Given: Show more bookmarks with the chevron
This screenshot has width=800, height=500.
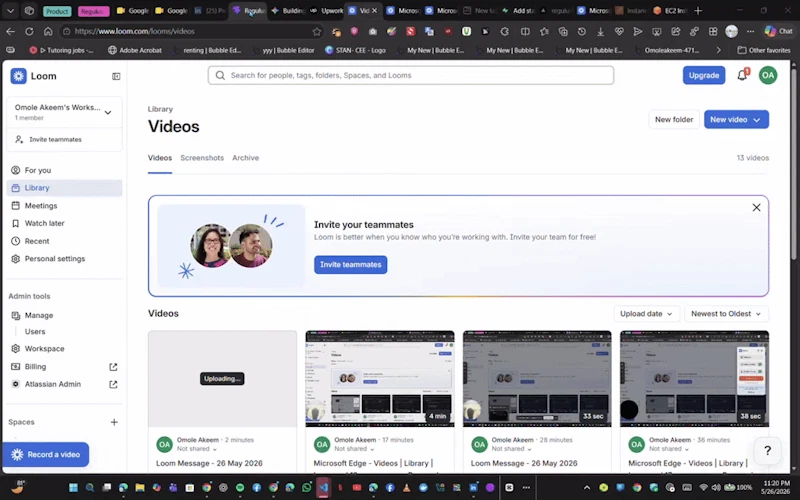Looking at the screenshot, I should pyautogui.click(x=718, y=50).
